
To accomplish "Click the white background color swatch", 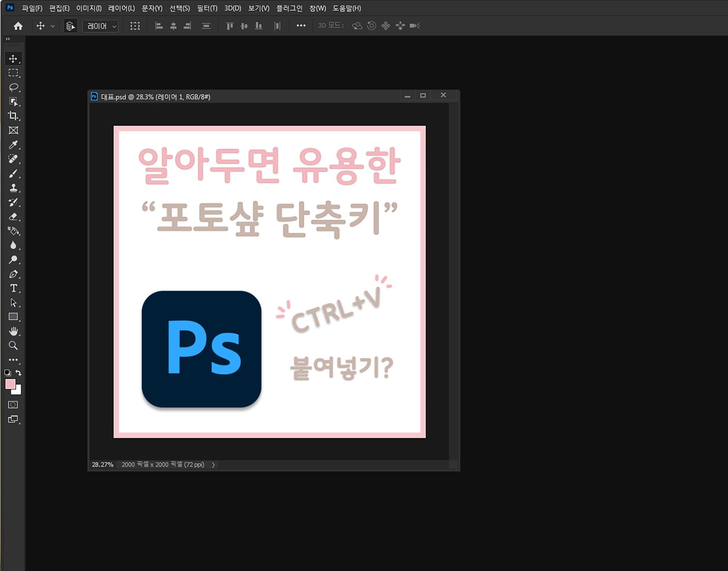I will point(18,391).
